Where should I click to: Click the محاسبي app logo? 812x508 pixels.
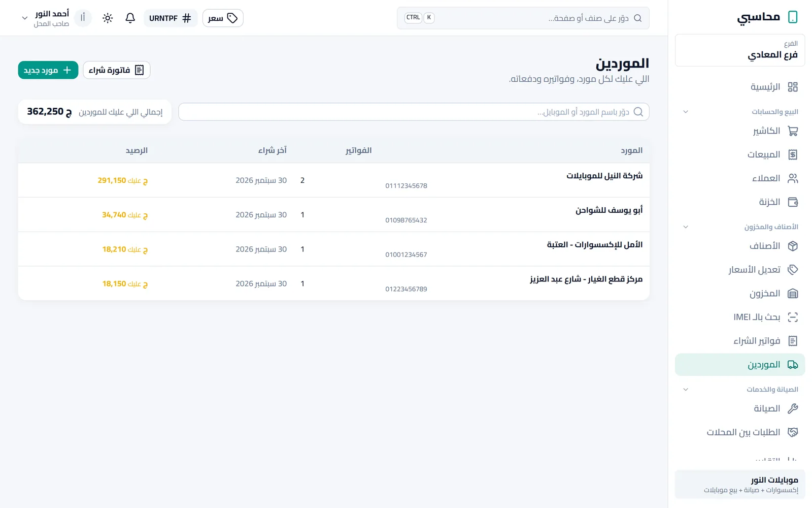click(767, 17)
